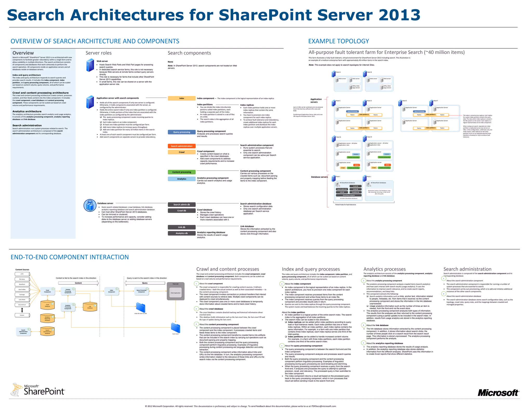Screen dimensions: 532x411
Task: Click the Crawl Component box in diagram
Action: (48, 291)
